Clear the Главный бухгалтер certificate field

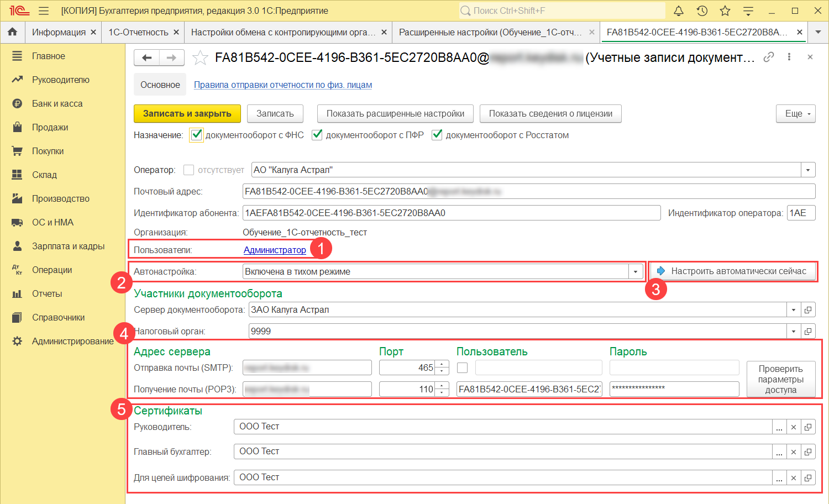[794, 452]
